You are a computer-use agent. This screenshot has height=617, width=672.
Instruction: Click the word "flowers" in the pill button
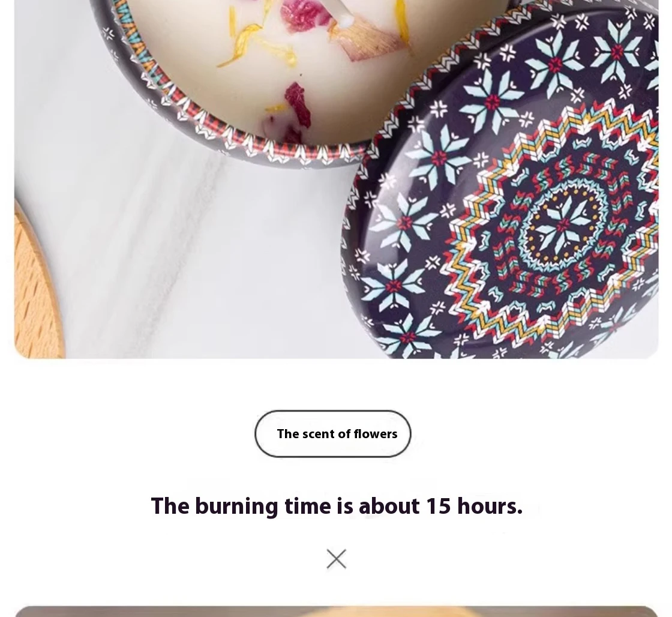tap(376, 434)
